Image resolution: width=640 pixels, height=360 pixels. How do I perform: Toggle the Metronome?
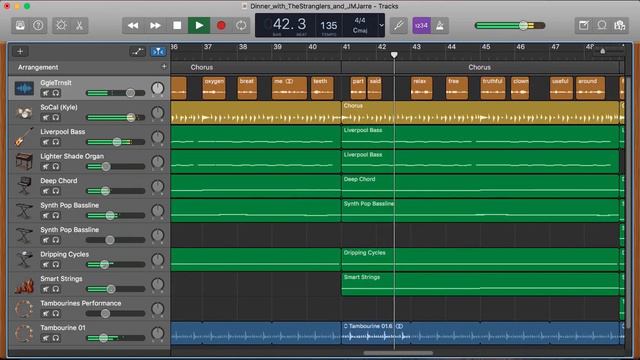click(x=440, y=25)
